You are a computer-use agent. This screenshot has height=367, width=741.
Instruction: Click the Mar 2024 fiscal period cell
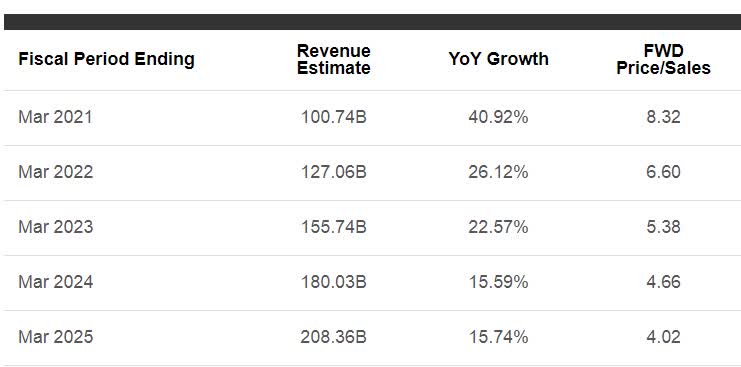pyautogui.click(x=56, y=282)
